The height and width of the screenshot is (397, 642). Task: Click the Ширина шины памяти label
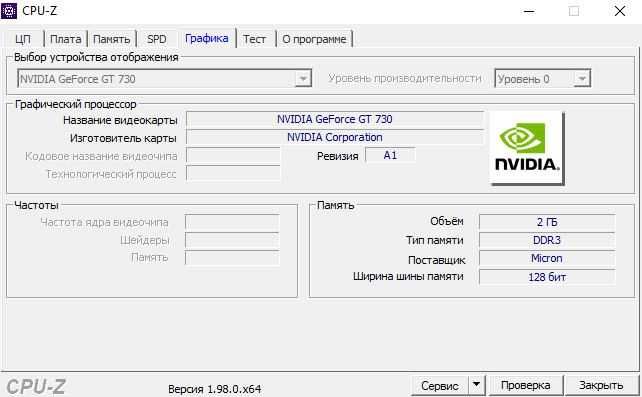(408, 277)
